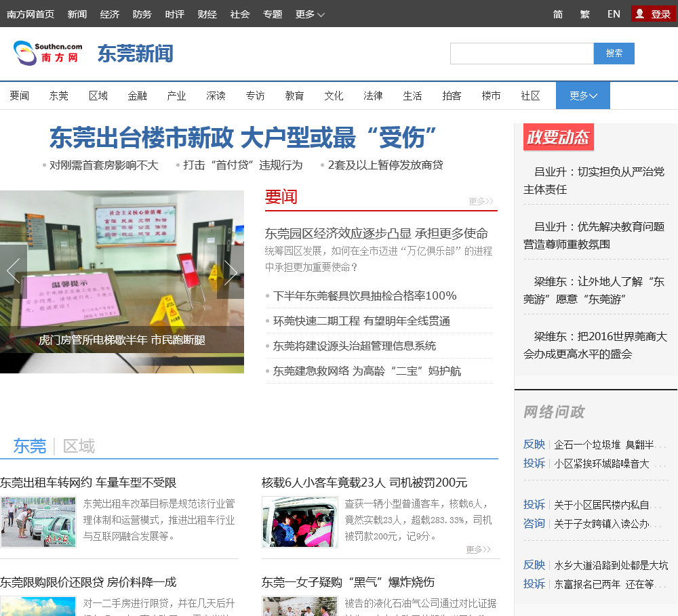Screen dimensions: 678x616
Task: Open 东莞园区经济效应逐步凸显 article
Action: [x=376, y=234]
